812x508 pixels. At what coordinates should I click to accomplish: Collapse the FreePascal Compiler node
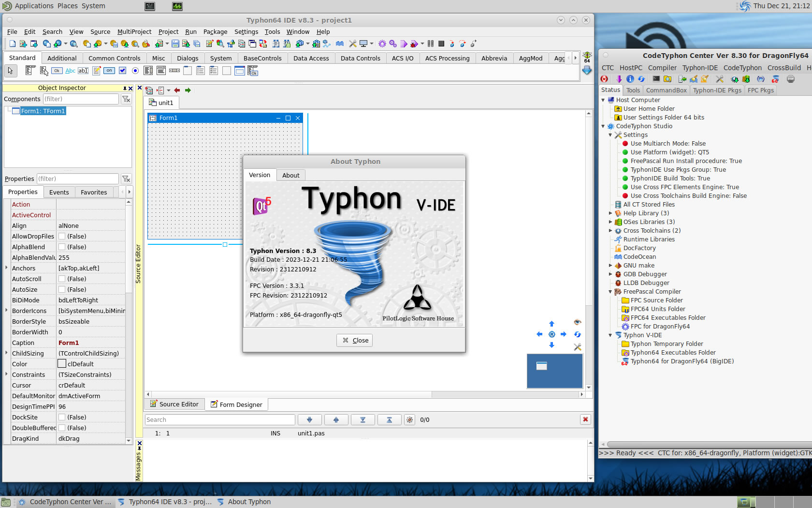click(x=610, y=292)
